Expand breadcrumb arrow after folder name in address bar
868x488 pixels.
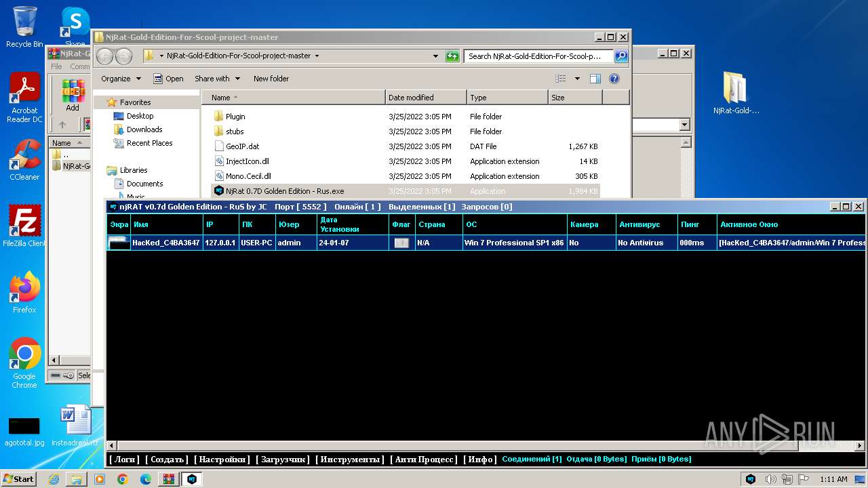(x=317, y=56)
